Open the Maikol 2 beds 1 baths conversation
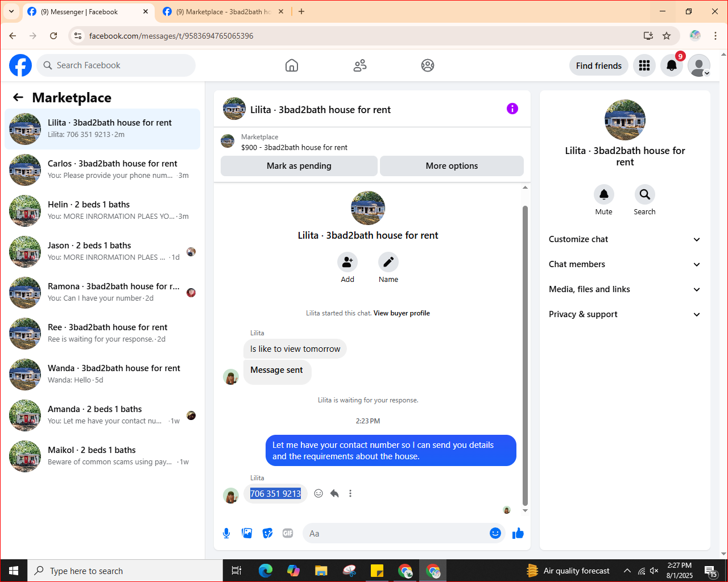Image resolution: width=728 pixels, height=582 pixels. click(x=102, y=456)
